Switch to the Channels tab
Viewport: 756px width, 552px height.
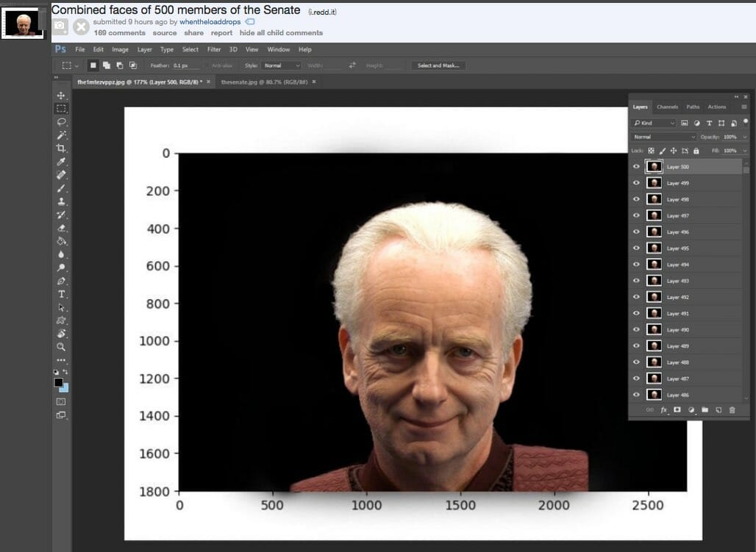667,107
